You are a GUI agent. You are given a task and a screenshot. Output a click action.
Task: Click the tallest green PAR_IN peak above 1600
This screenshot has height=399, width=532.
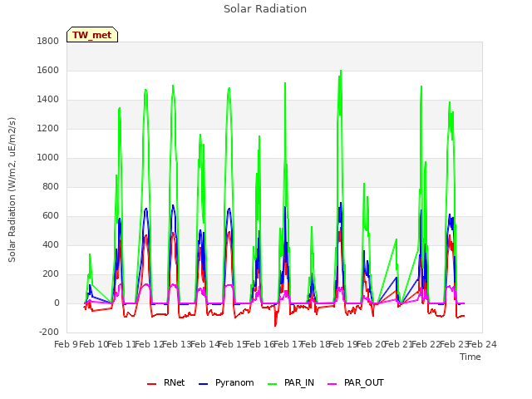click(341, 71)
